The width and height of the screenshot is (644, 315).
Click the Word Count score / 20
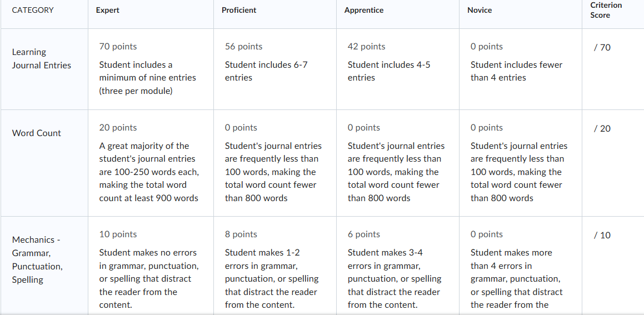tap(602, 129)
